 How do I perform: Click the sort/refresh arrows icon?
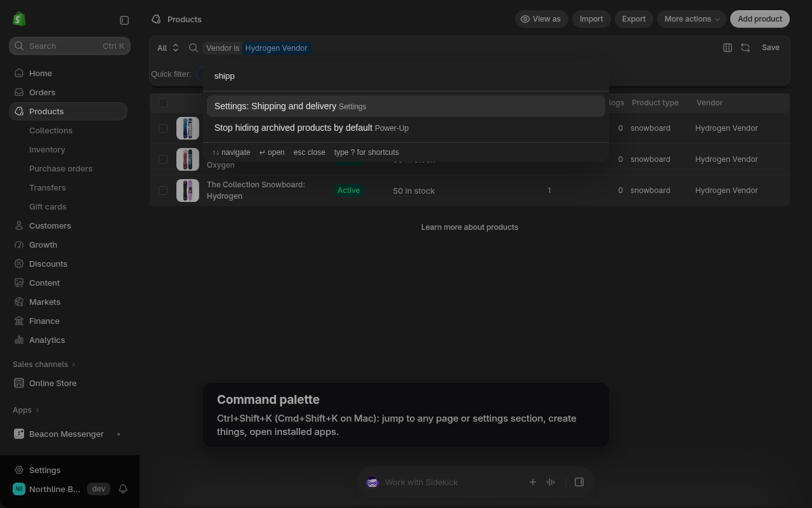[745, 48]
